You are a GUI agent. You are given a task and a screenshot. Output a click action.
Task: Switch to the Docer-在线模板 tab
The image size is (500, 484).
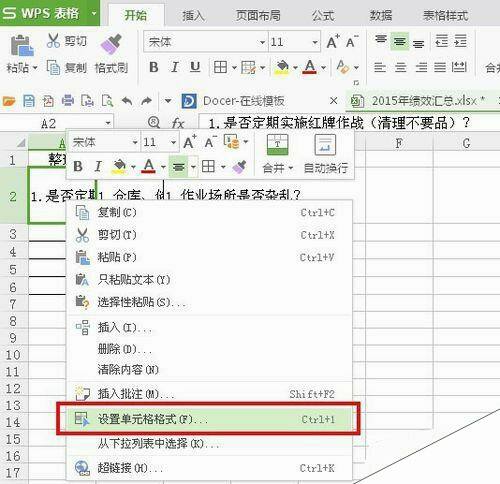point(244,101)
